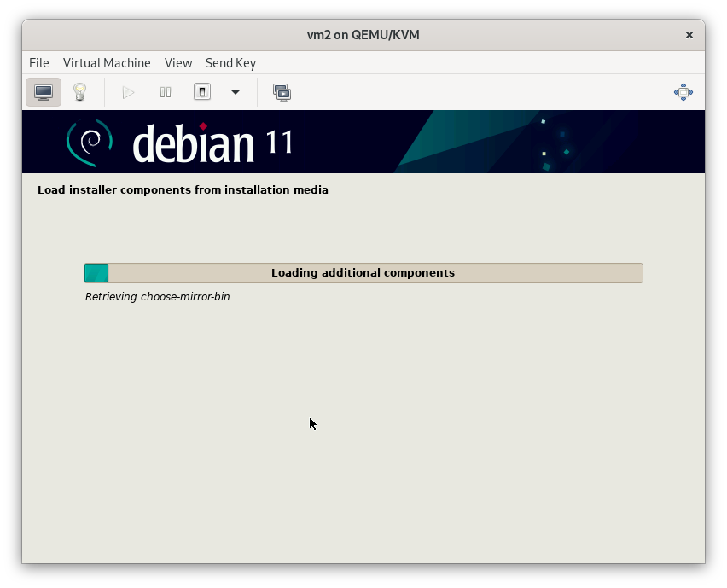Click the Run virtual machine play button
727x588 pixels.
click(x=129, y=92)
